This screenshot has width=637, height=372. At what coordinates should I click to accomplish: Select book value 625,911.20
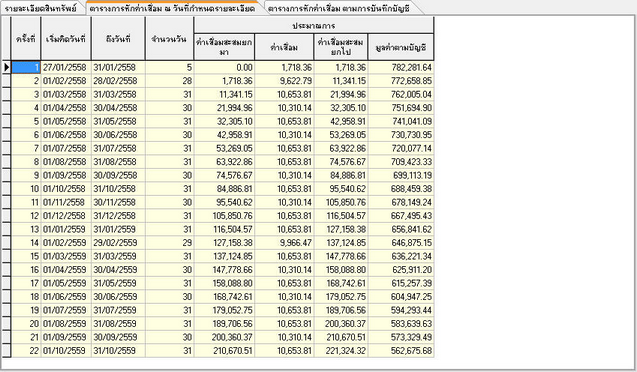(x=401, y=270)
